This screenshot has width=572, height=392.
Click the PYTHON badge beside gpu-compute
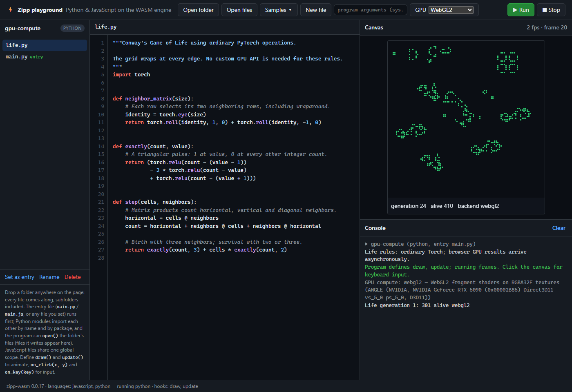pyautogui.click(x=72, y=28)
